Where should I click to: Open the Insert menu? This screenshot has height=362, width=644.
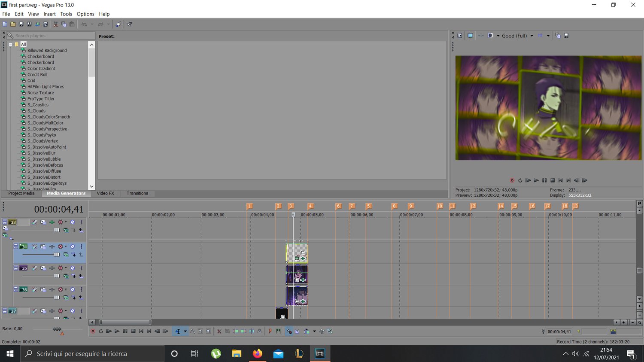coord(49,14)
